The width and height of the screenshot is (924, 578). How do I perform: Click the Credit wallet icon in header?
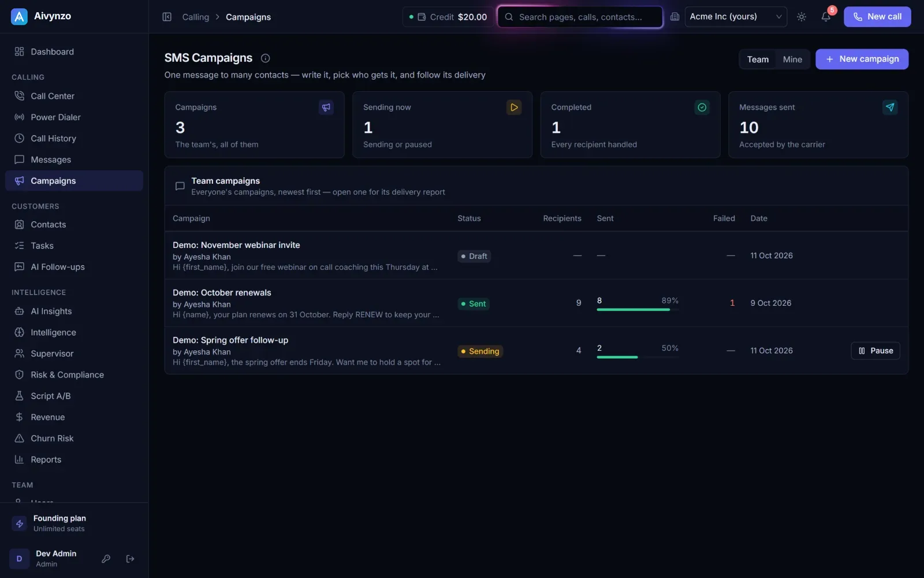coord(422,17)
